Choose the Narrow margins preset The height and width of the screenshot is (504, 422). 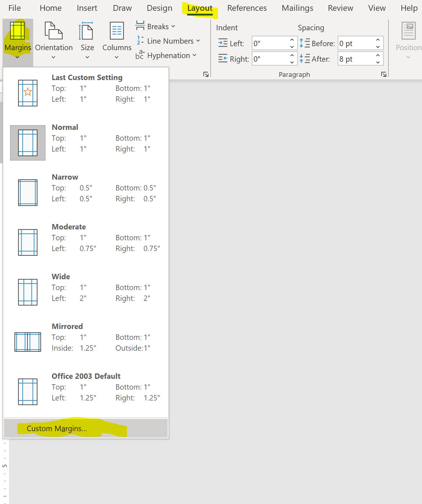pyautogui.click(x=85, y=193)
